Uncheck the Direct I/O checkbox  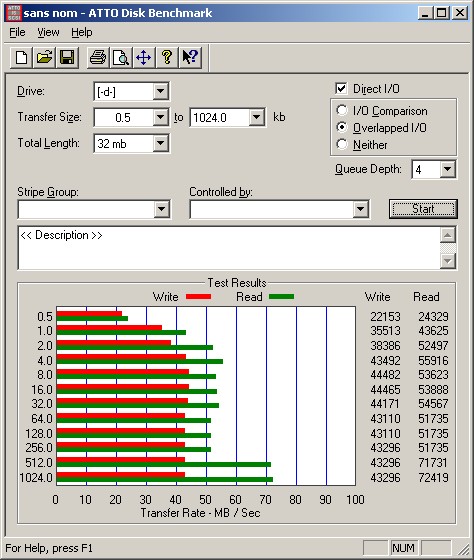(x=341, y=88)
